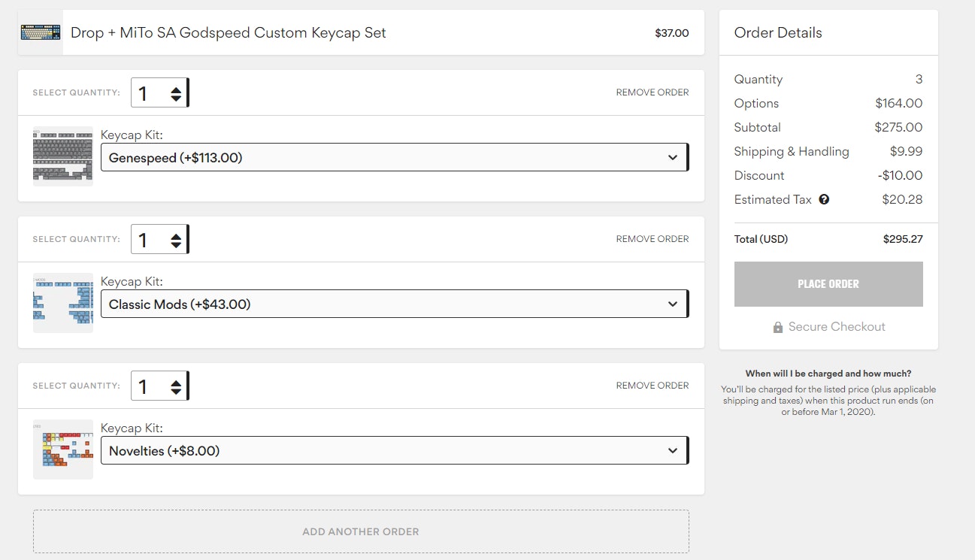Decrease quantity for the Genespeed order
Image resolution: width=975 pixels, height=560 pixels.
176,98
